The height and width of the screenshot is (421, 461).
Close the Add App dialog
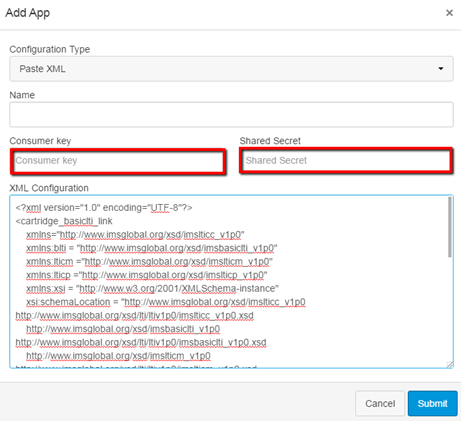449,13
